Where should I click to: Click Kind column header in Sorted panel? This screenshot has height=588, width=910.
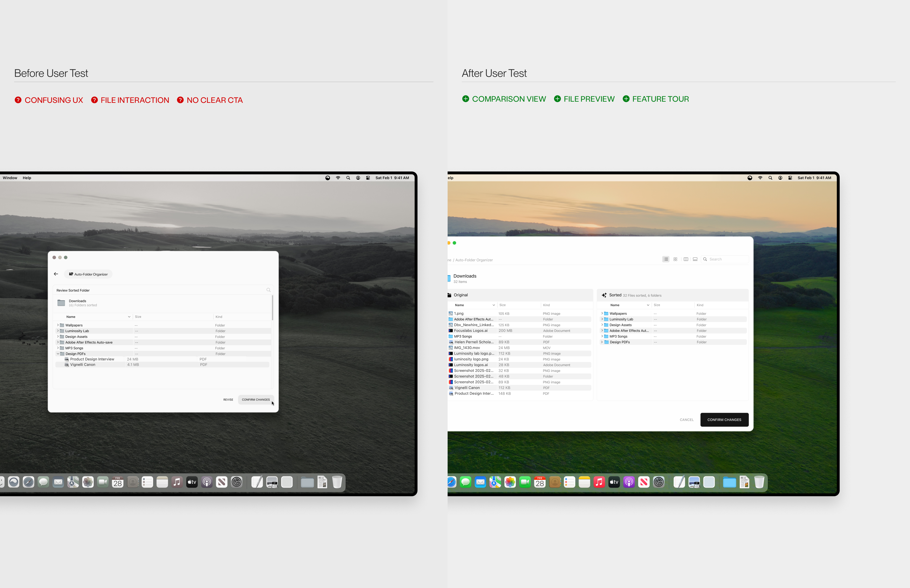point(700,305)
